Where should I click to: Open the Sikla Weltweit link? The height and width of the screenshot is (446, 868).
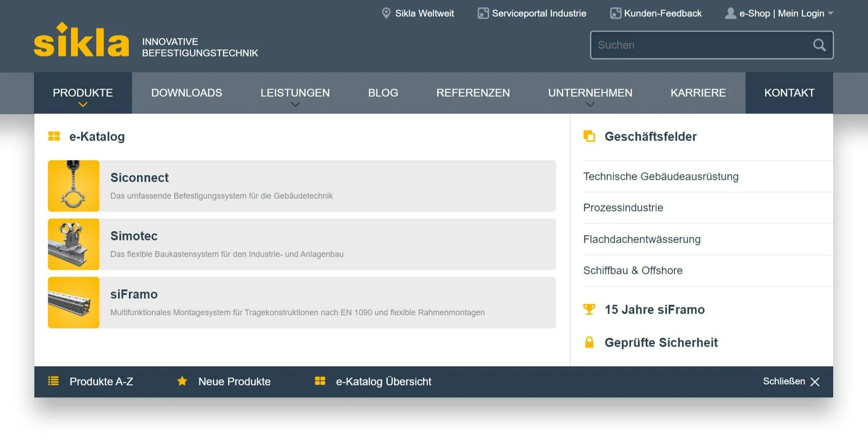pos(425,14)
